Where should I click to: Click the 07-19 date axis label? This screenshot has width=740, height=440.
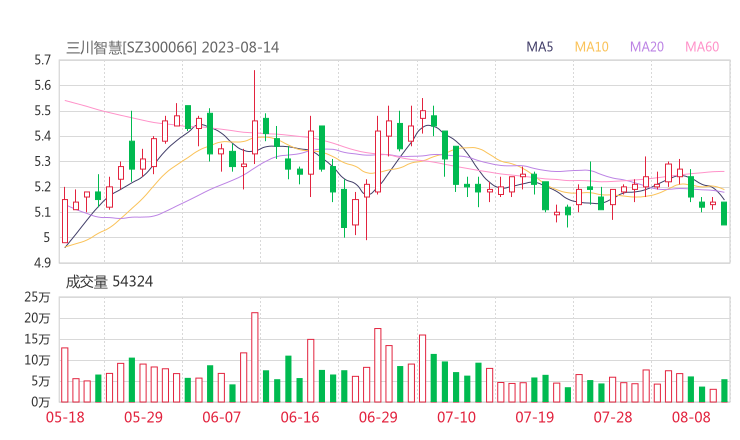click(x=534, y=417)
